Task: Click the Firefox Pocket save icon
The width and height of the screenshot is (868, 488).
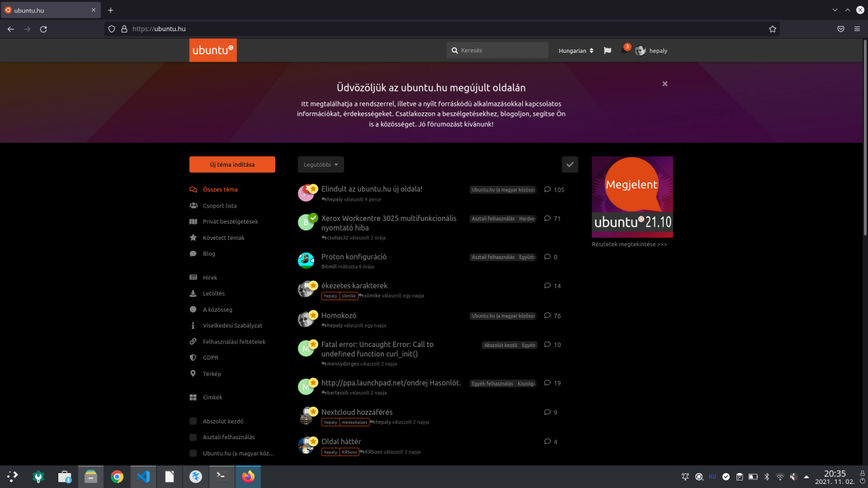Action: pyautogui.click(x=841, y=29)
